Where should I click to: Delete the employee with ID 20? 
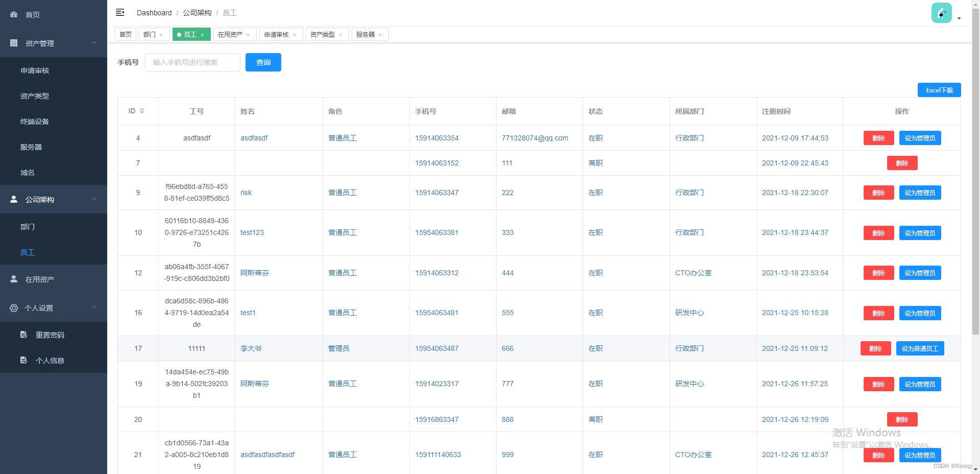pyautogui.click(x=902, y=419)
